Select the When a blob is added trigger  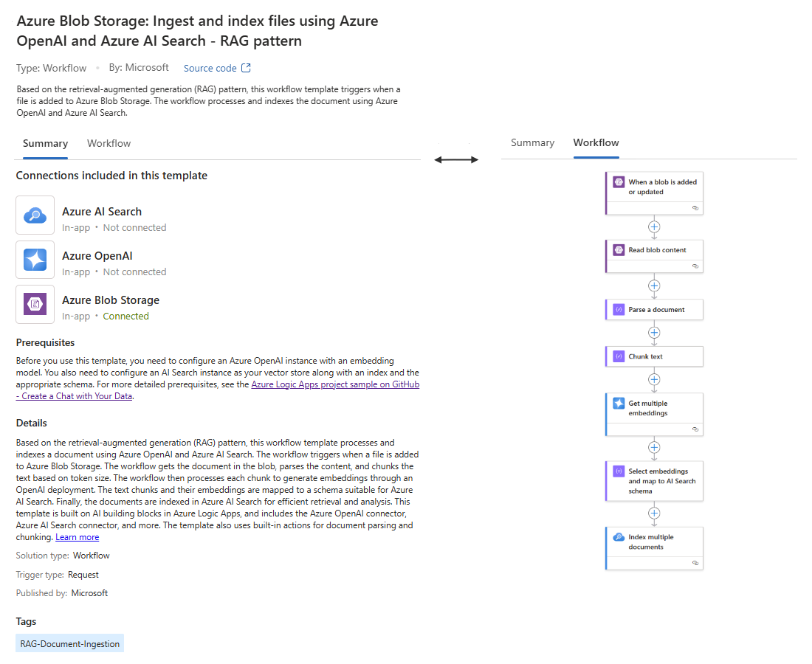click(x=654, y=193)
